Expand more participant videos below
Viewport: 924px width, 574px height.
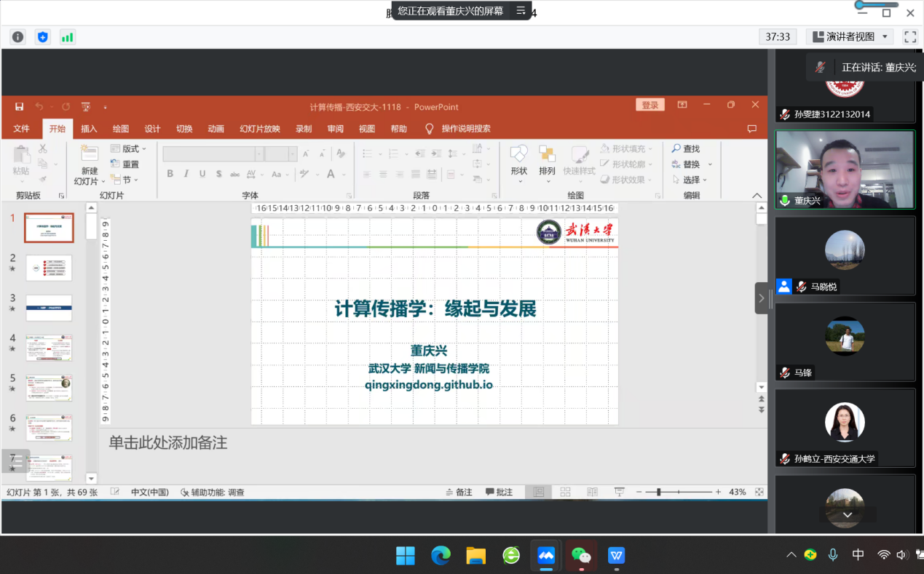click(848, 514)
